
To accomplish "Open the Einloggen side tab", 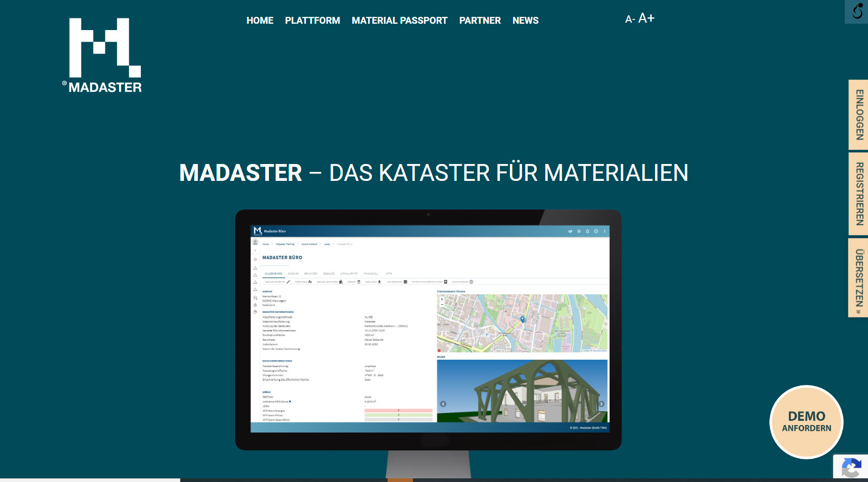I will pos(859,115).
